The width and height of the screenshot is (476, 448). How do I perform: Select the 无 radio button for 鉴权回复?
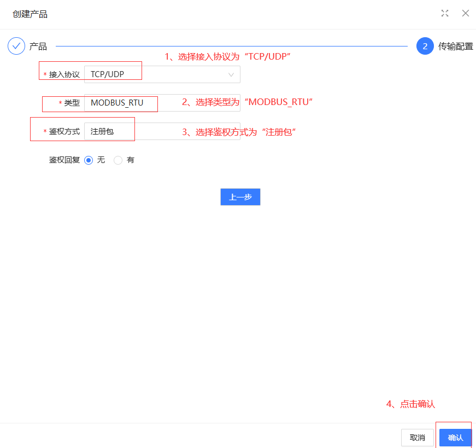point(89,160)
